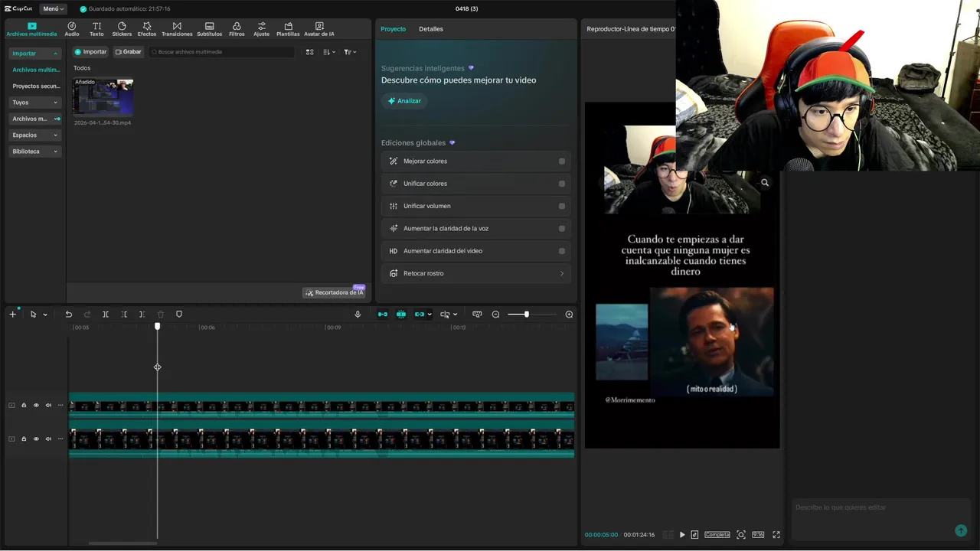Open Recortadora de IA
This screenshot has width=980, height=551.
(x=334, y=292)
